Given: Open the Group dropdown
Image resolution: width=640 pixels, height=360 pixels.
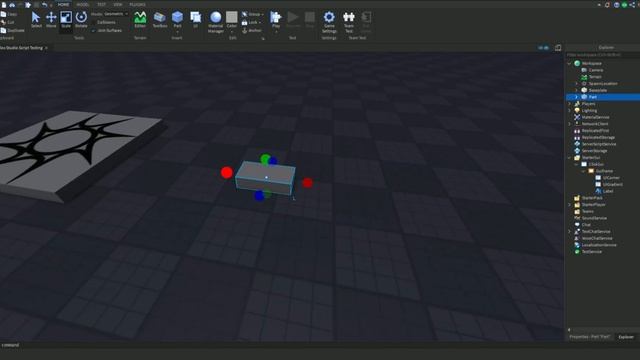Looking at the screenshot, I should (252, 14).
